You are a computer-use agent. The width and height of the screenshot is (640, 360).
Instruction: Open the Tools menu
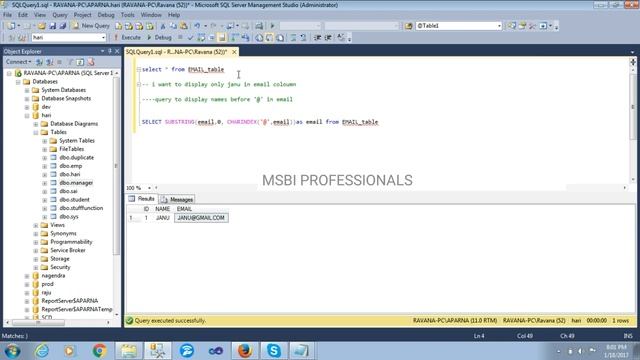point(127,15)
